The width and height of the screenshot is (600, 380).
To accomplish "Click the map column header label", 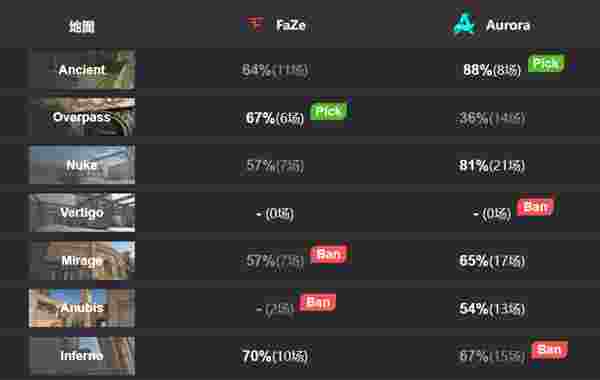I will point(82,26).
